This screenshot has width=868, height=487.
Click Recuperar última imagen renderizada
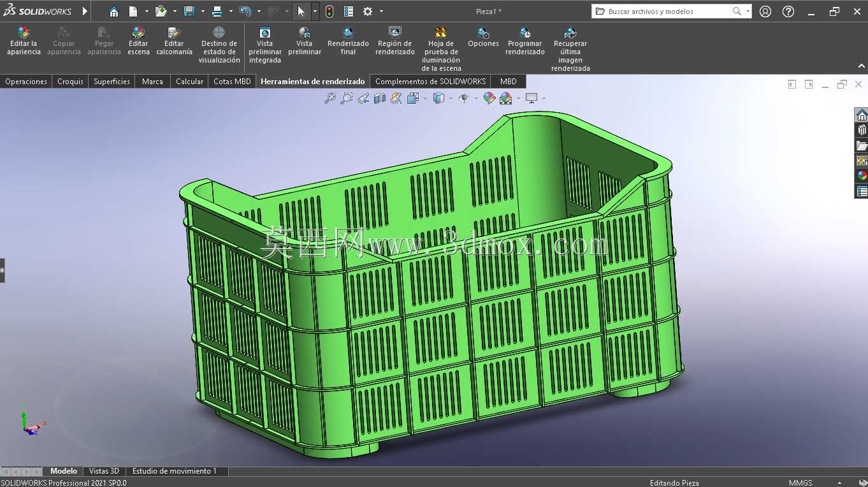[x=570, y=48]
